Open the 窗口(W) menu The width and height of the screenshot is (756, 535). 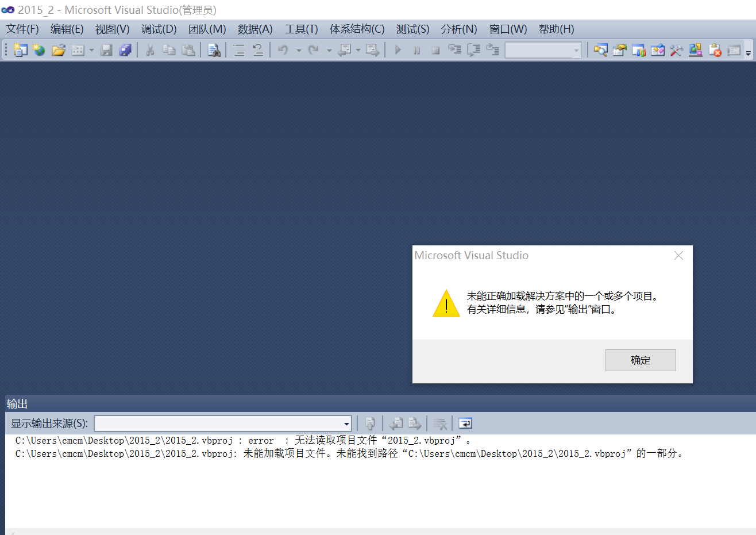point(508,29)
